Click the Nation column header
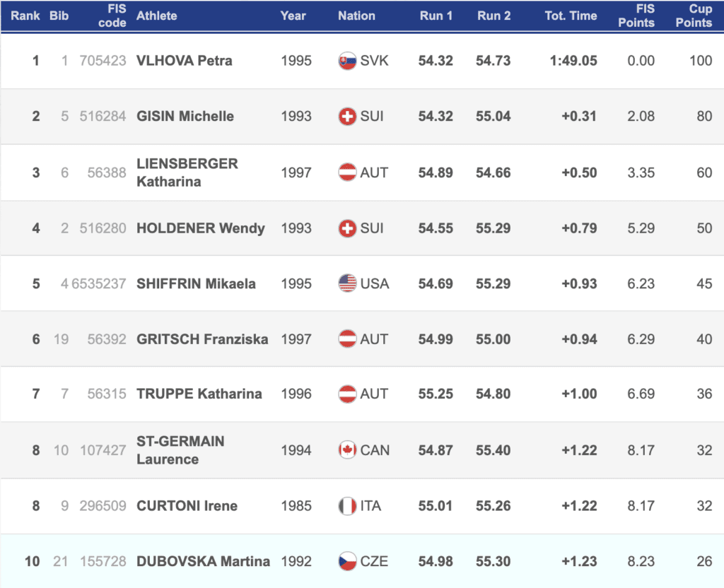The image size is (724, 588). click(356, 16)
